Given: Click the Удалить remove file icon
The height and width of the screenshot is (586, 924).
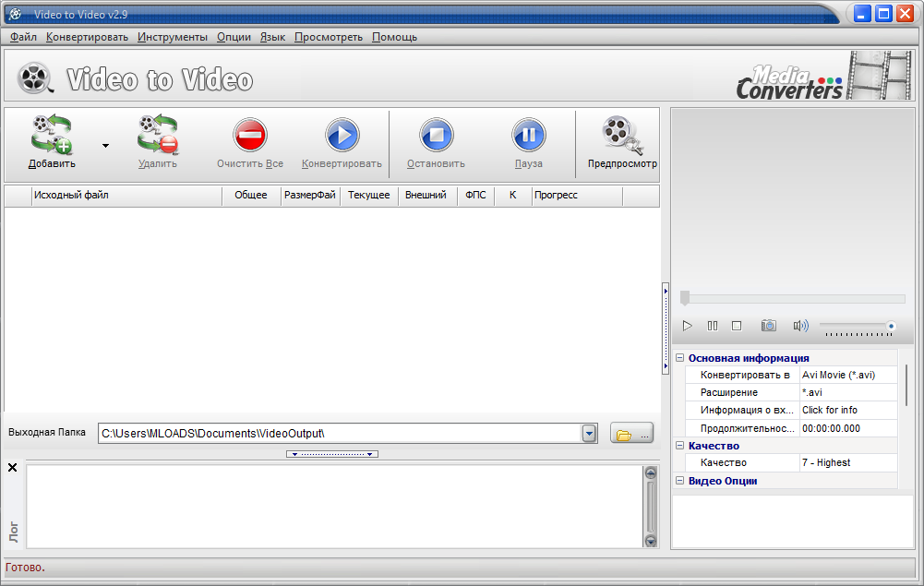Looking at the screenshot, I should (x=157, y=135).
